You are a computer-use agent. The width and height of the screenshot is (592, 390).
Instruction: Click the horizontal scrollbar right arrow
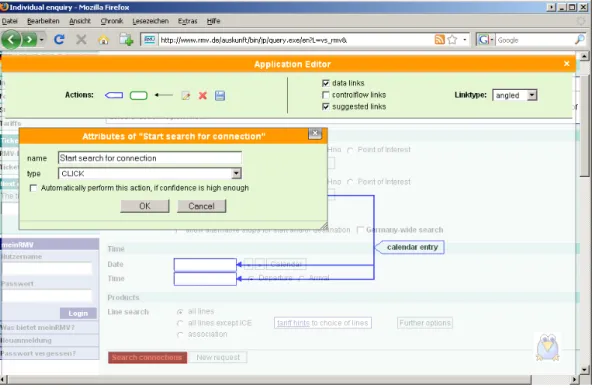pyautogui.click(x=575, y=379)
